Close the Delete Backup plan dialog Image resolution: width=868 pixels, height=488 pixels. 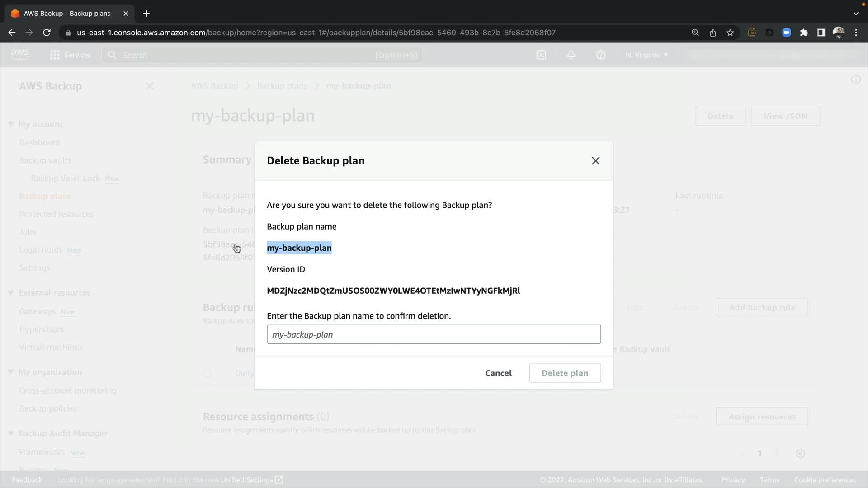coord(595,161)
